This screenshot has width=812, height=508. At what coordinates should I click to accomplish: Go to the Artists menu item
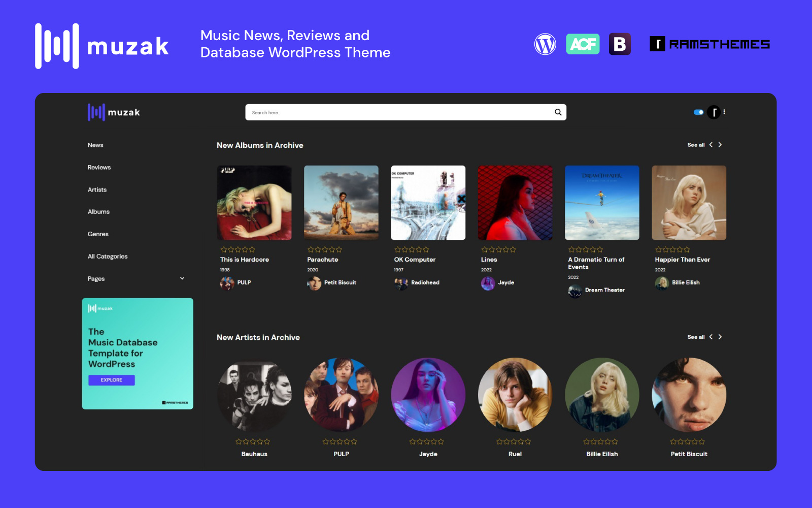point(97,190)
